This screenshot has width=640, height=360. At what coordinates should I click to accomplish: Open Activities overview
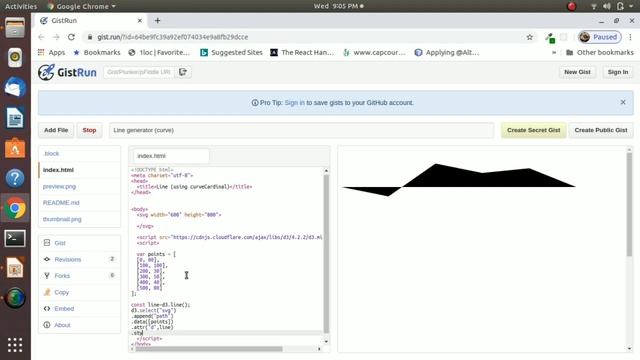pyautogui.click(x=21, y=6)
